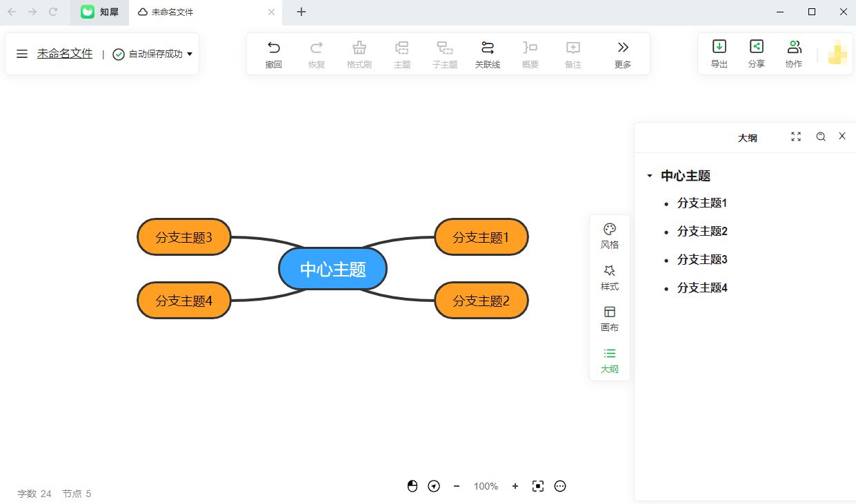The height and width of the screenshot is (504, 856).
Task: Click the 未命名文件 file name link
Action: click(65, 53)
